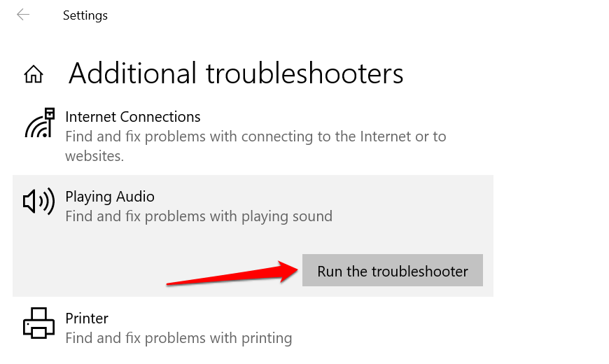The height and width of the screenshot is (364, 609).
Task: Collapse the Playing Audio title entry
Action: [x=109, y=197]
